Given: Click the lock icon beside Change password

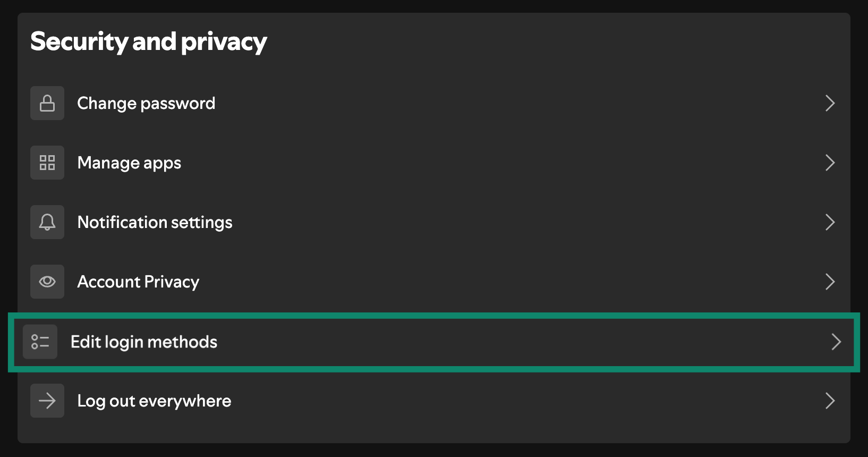Looking at the screenshot, I should pos(47,103).
